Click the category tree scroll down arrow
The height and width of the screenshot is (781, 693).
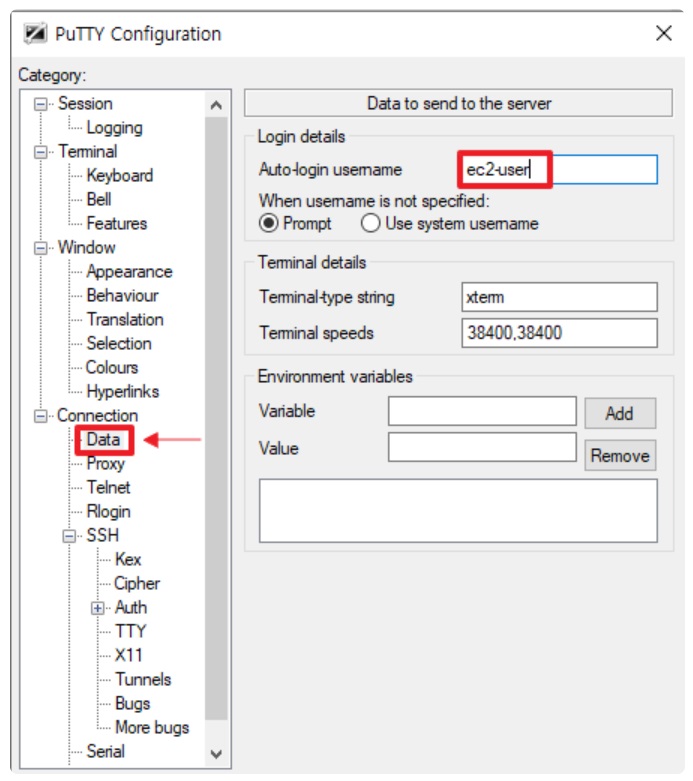216,754
